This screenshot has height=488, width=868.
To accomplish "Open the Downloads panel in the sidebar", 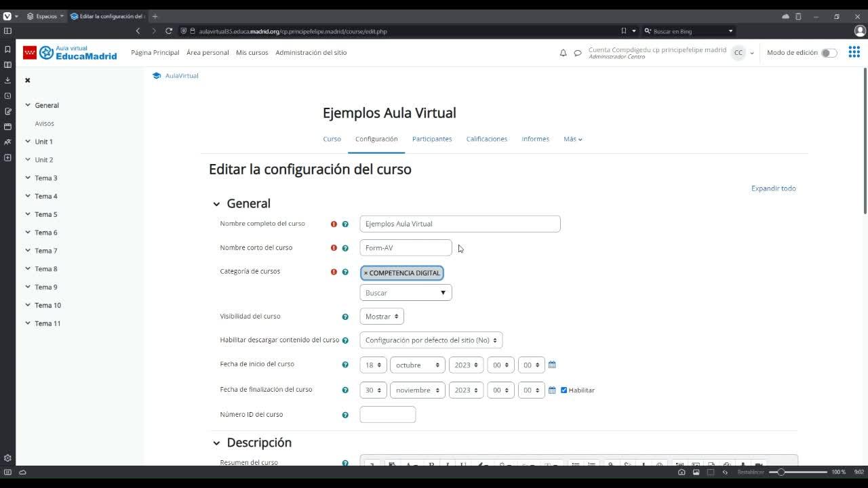I will tap(7, 81).
